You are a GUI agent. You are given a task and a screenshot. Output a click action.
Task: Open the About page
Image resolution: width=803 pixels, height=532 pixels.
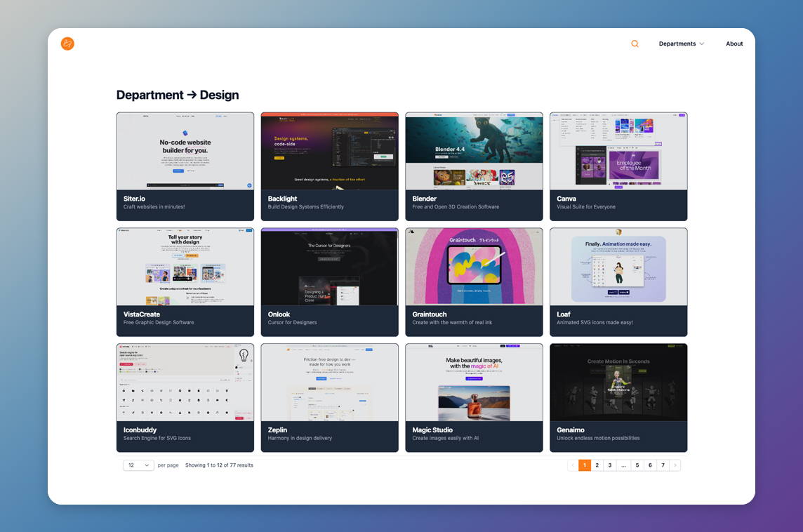(734, 44)
